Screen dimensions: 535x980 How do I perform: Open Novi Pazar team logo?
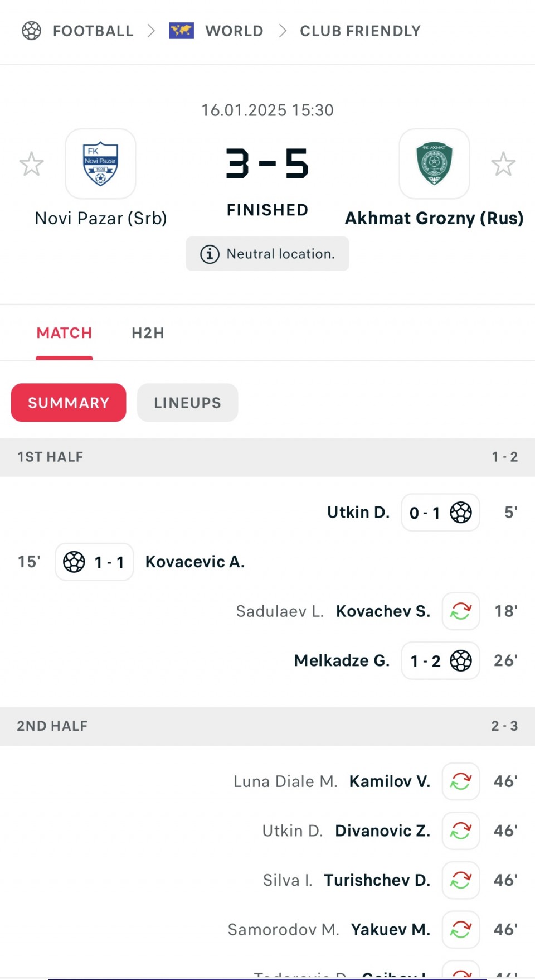100,164
